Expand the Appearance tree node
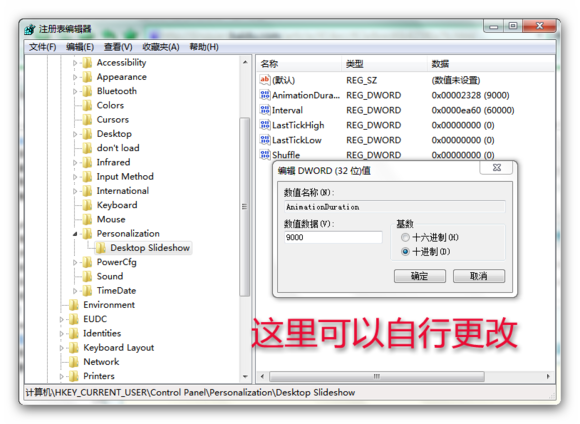This screenshot has height=424, width=580. point(75,77)
